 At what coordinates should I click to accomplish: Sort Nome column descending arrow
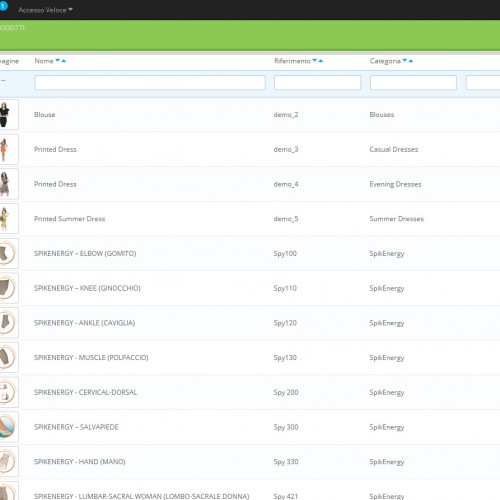[58, 61]
